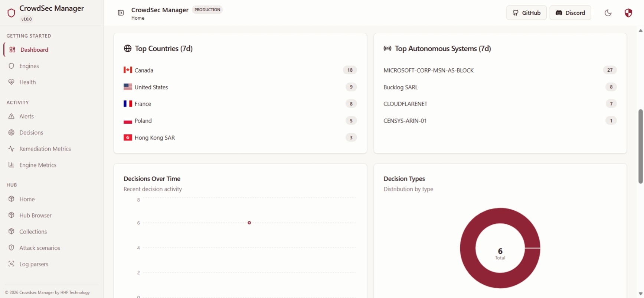Click the vertical page scrollbar thumb
This screenshot has width=644, height=298.
click(x=640, y=146)
